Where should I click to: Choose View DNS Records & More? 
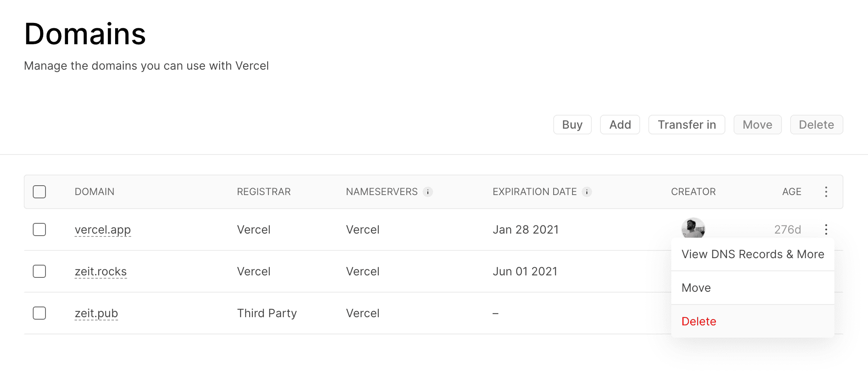pos(752,254)
